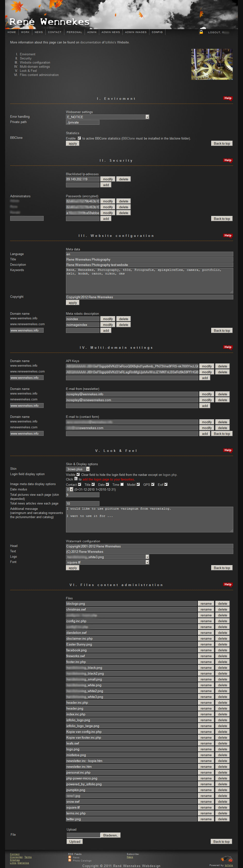Jump to Files content administration in contents

coord(39,75)
